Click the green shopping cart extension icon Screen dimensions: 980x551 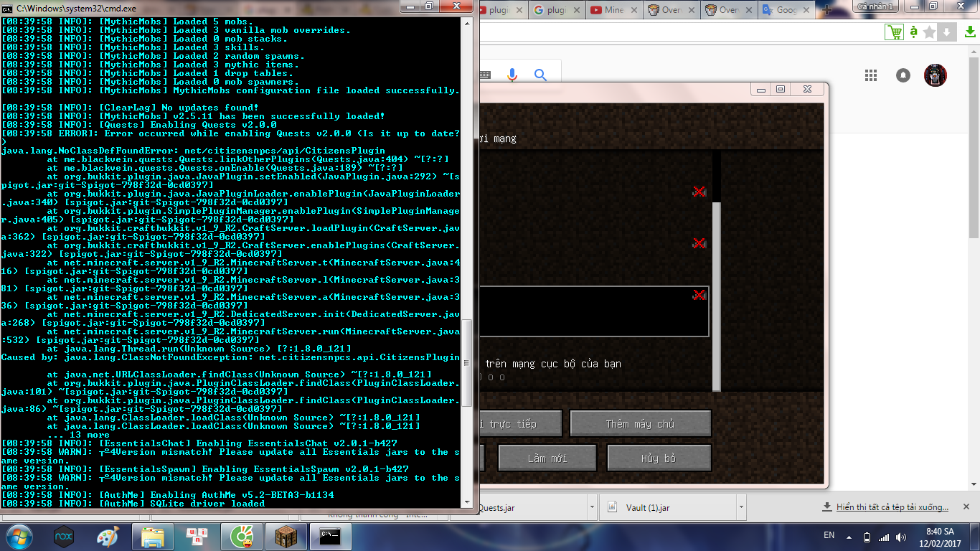[x=895, y=32]
